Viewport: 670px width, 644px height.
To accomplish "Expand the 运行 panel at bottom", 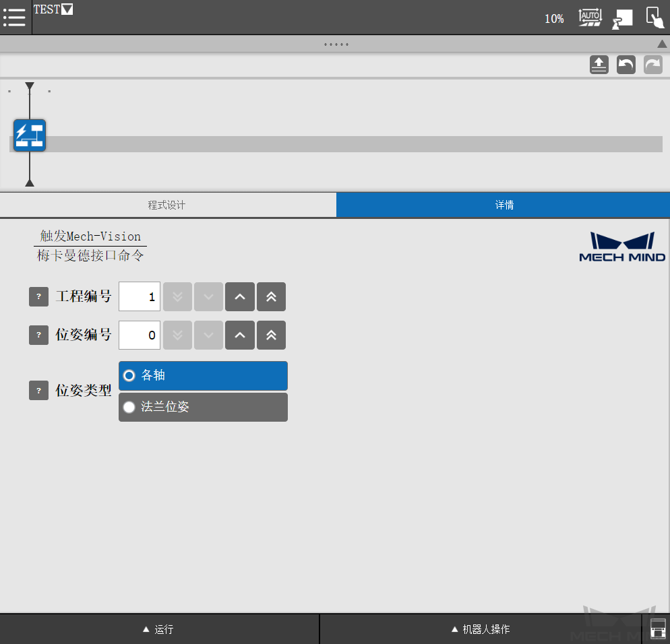I will (x=160, y=629).
